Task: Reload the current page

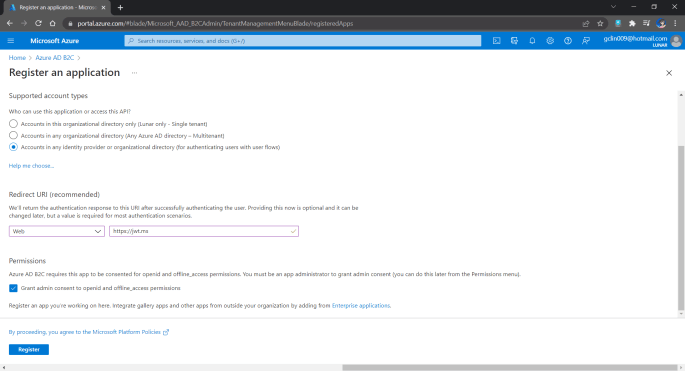Action: coord(38,23)
